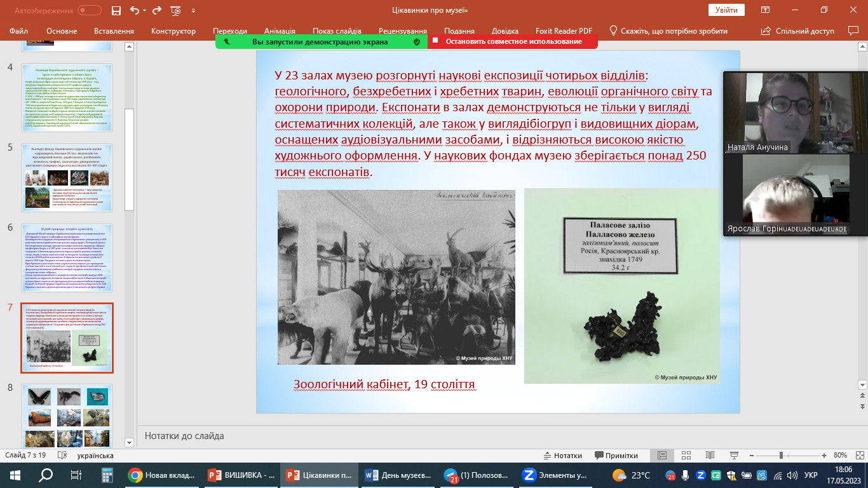This screenshot has height=488, width=868.
Task: Switch to the Вставлення tab
Action: 114,31
